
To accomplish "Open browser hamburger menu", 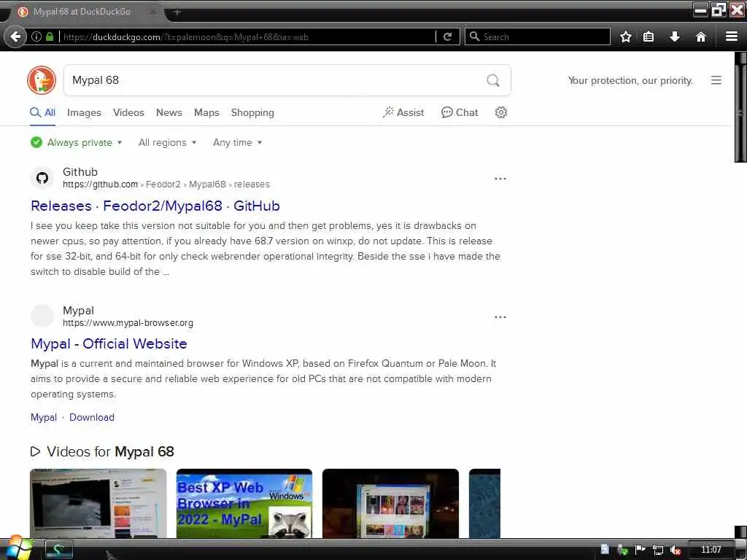I will click(x=732, y=36).
